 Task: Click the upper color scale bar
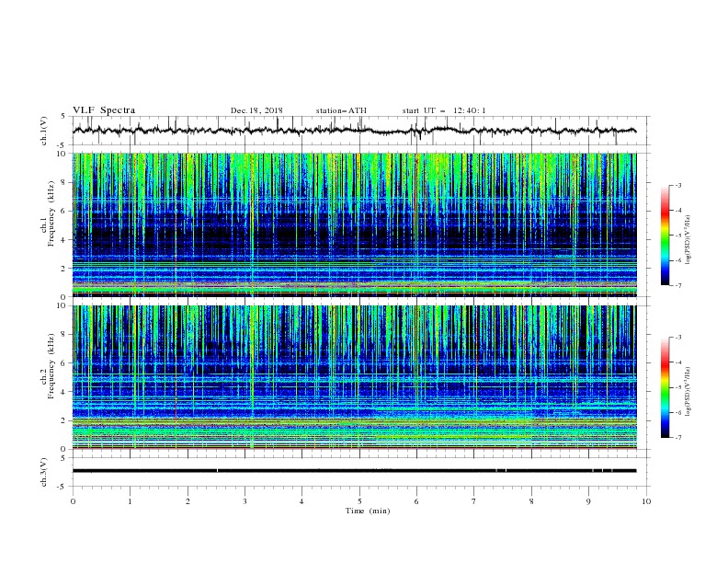tap(665, 236)
